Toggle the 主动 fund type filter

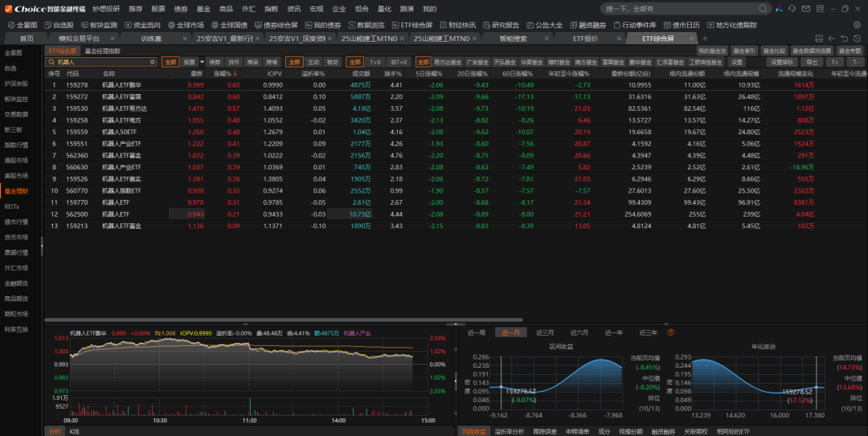tap(313, 62)
